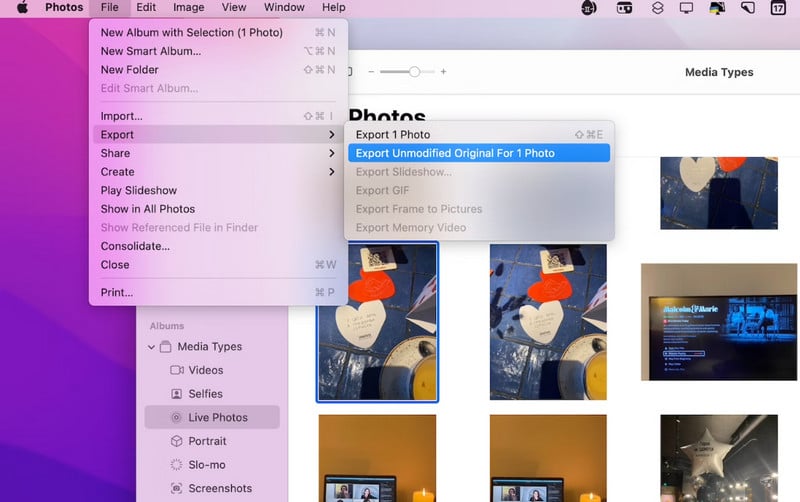Select the blue tiles photo thumbnail
This screenshot has width=800, height=502.
pos(719,193)
